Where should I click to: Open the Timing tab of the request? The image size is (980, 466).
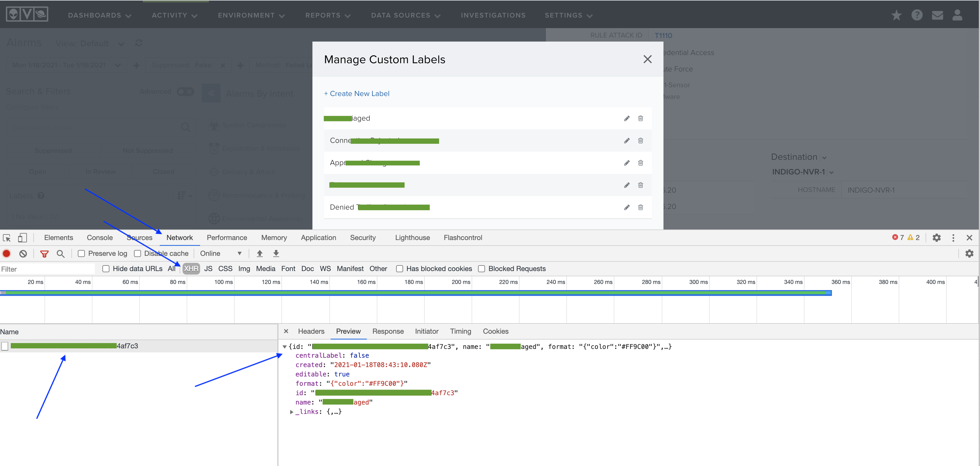point(460,332)
